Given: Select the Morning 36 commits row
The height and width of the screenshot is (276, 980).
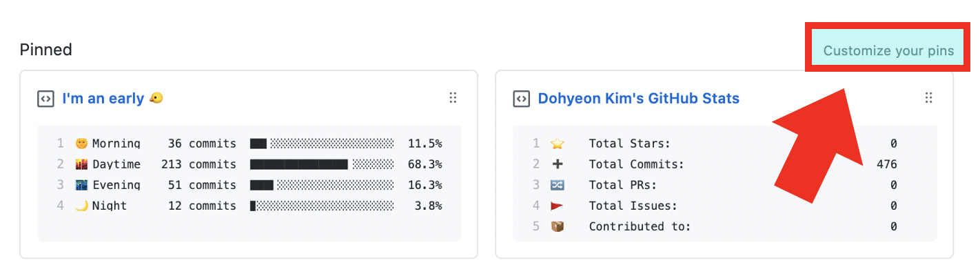Looking at the screenshot, I should pyautogui.click(x=249, y=144).
